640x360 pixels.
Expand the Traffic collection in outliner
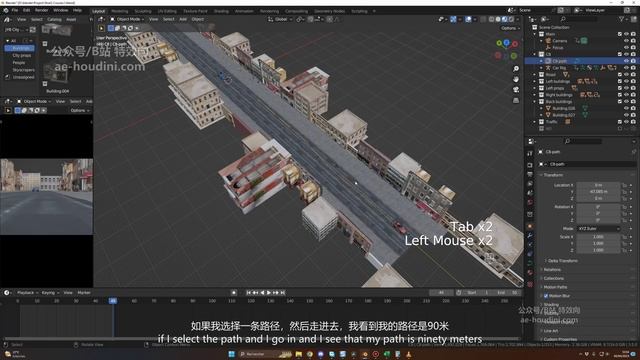tap(535, 122)
